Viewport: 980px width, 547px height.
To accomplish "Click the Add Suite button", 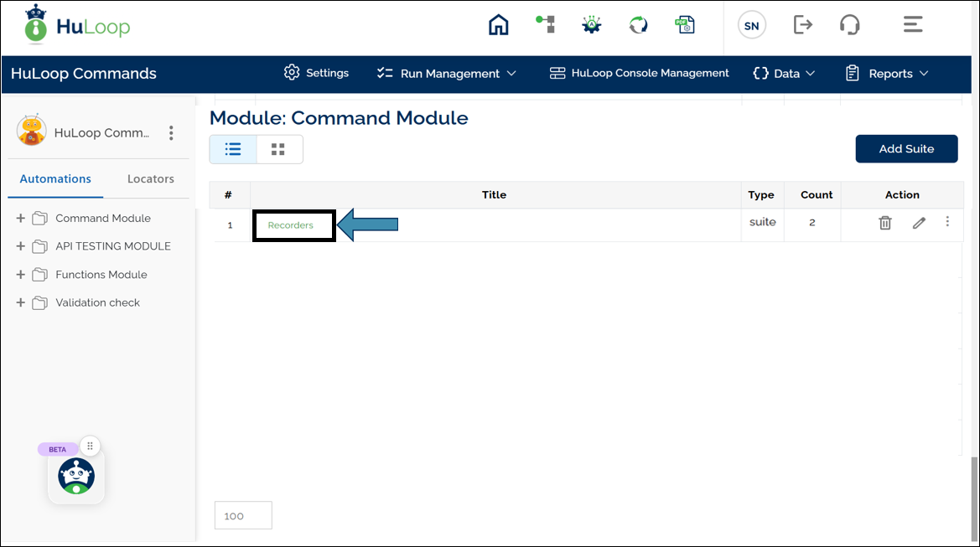I will pos(906,149).
